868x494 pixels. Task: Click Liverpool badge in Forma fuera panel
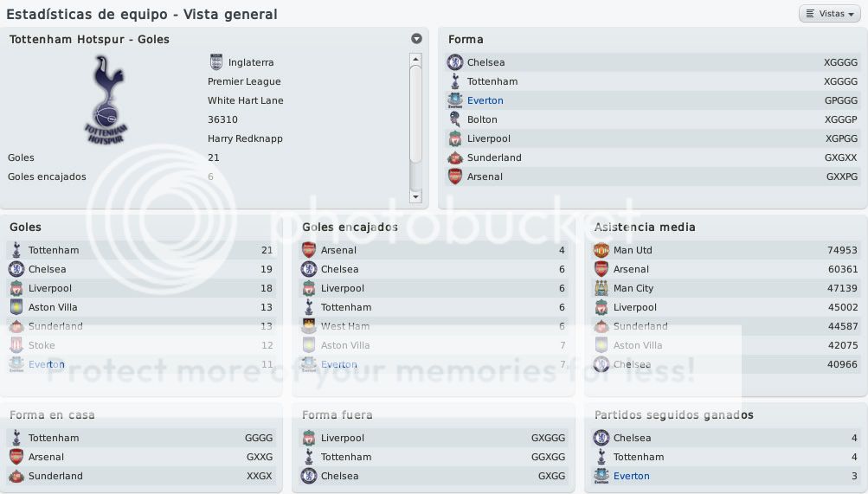[309, 438]
